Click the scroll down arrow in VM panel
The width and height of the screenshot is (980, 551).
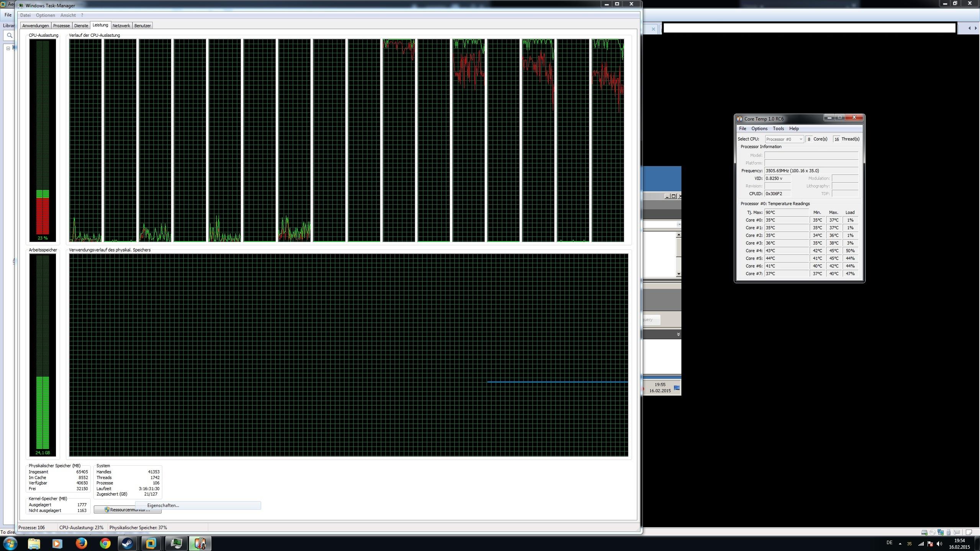click(x=678, y=274)
